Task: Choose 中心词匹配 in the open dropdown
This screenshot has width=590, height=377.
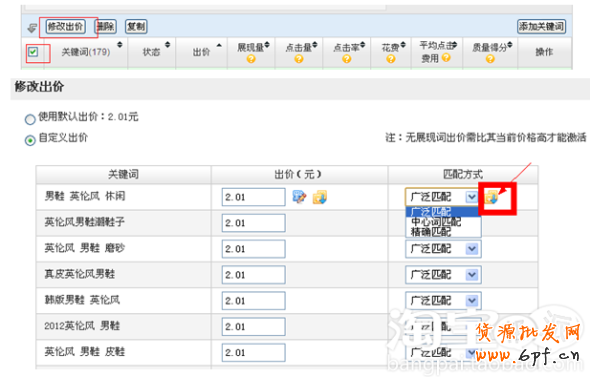Action: (436, 222)
